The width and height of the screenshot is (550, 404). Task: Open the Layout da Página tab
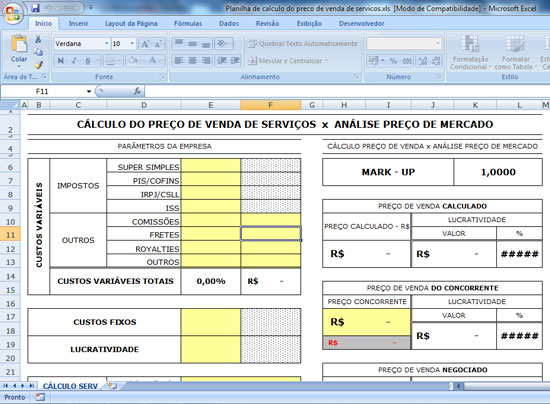click(x=131, y=23)
